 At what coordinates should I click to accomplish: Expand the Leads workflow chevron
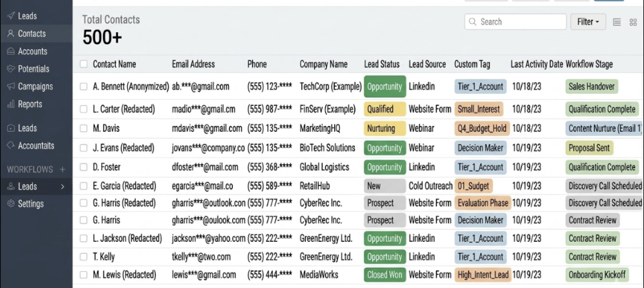62,186
